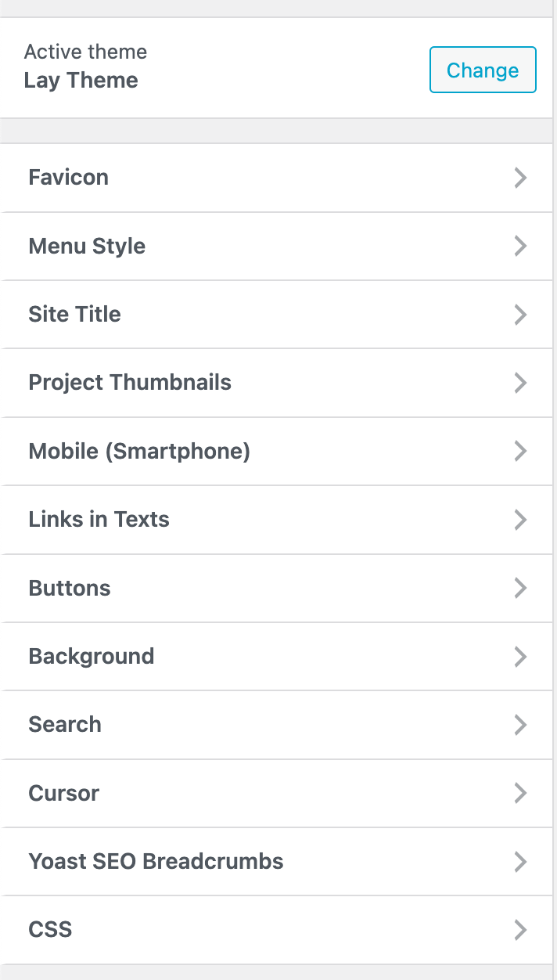The image size is (557, 980).
Task: Open Background settings
Action: 92,657
